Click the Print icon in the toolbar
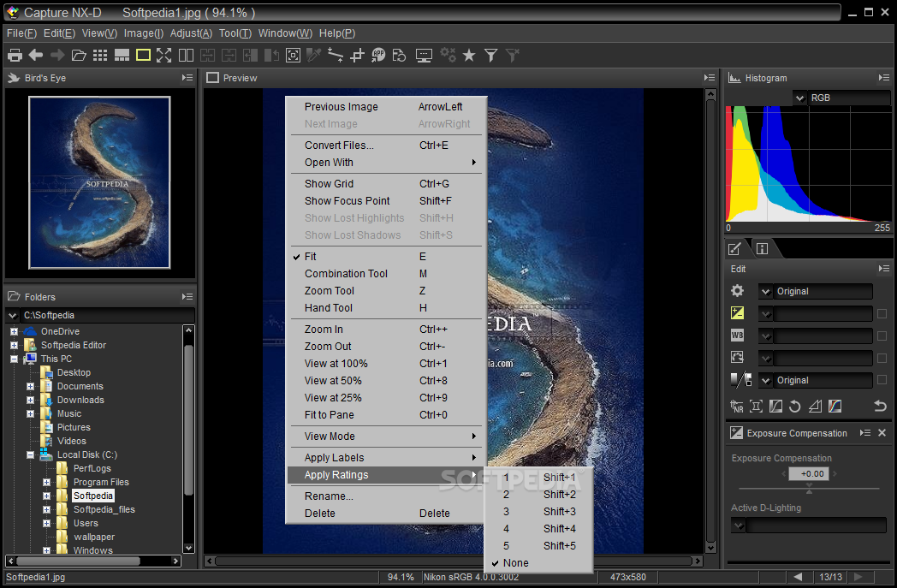This screenshot has width=897, height=588. tap(15, 55)
